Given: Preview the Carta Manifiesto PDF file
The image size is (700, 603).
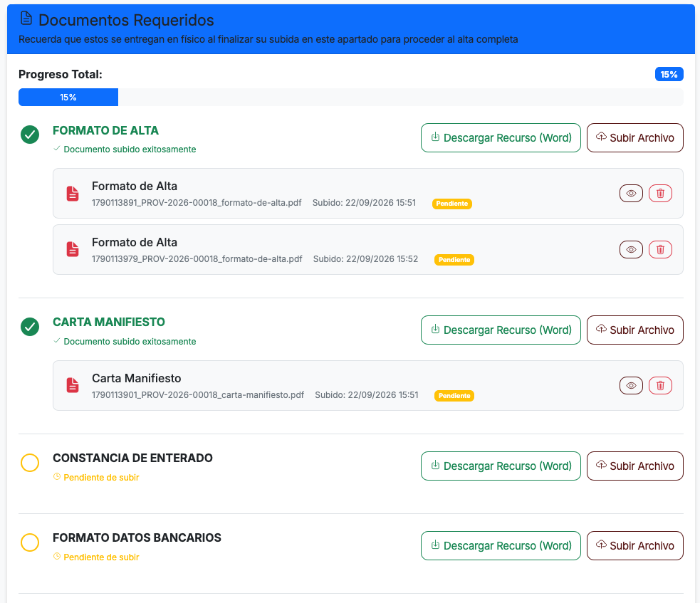Looking at the screenshot, I should point(631,386).
